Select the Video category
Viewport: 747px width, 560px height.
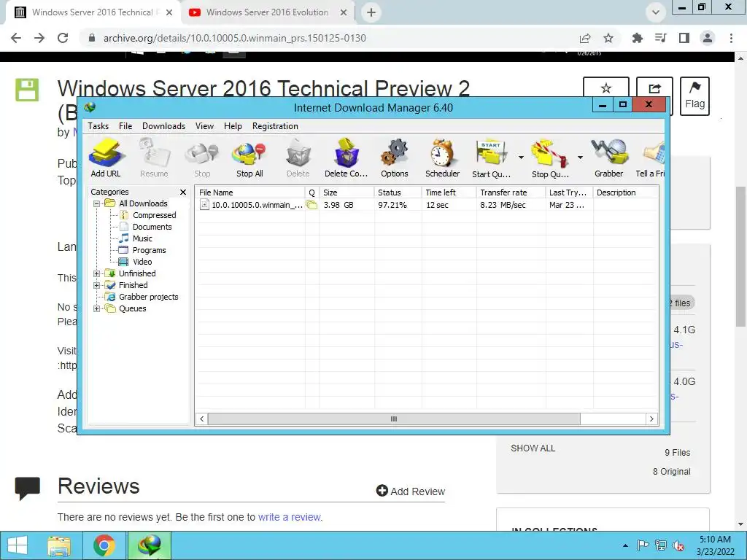pos(142,262)
